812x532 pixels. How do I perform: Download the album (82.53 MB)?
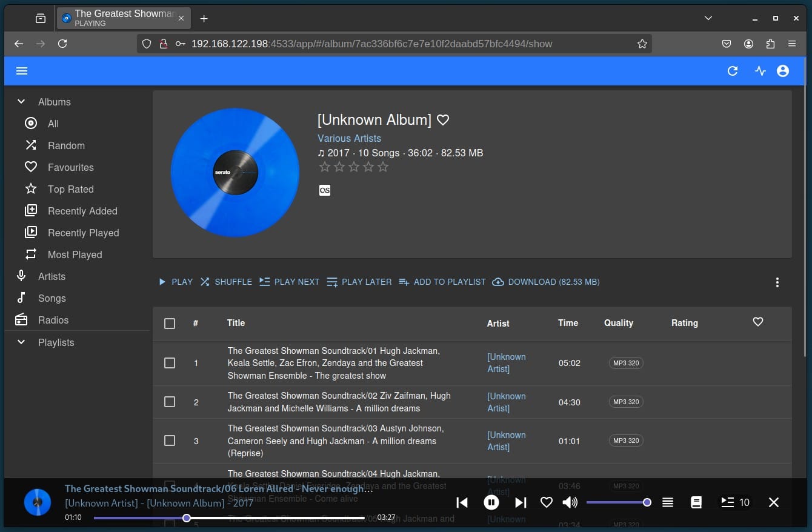point(546,282)
